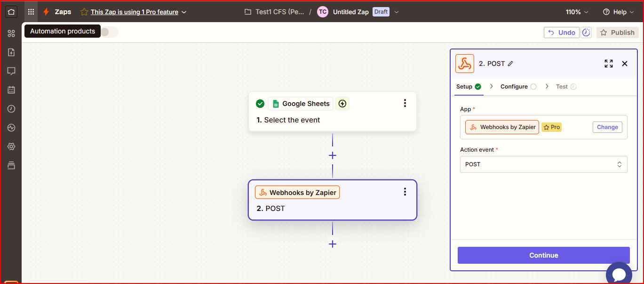Click the 2. POST text on canvas step
The height and width of the screenshot is (284, 644).
pos(270,208)
